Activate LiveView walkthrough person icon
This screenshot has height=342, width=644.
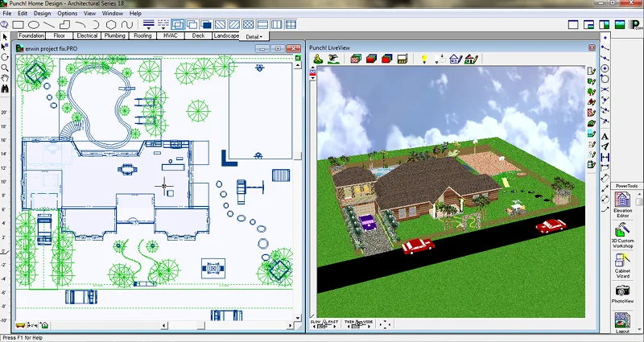pos(318,59)
